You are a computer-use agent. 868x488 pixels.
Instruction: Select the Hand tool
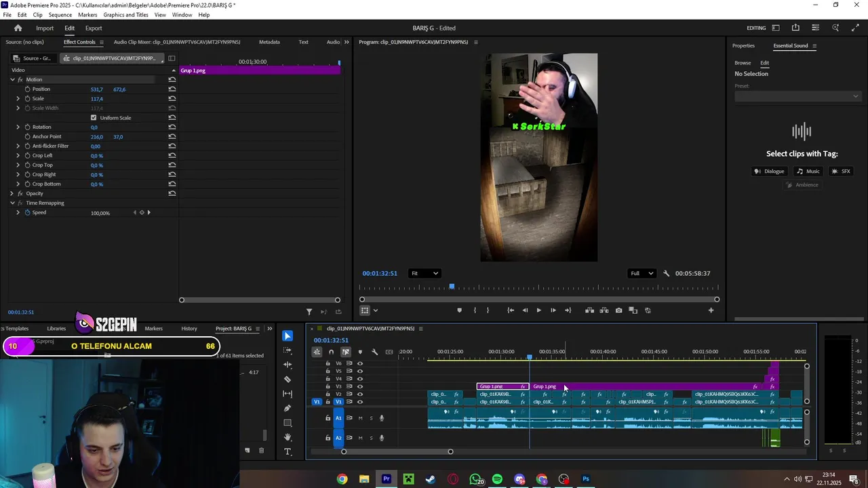[288, 437]
